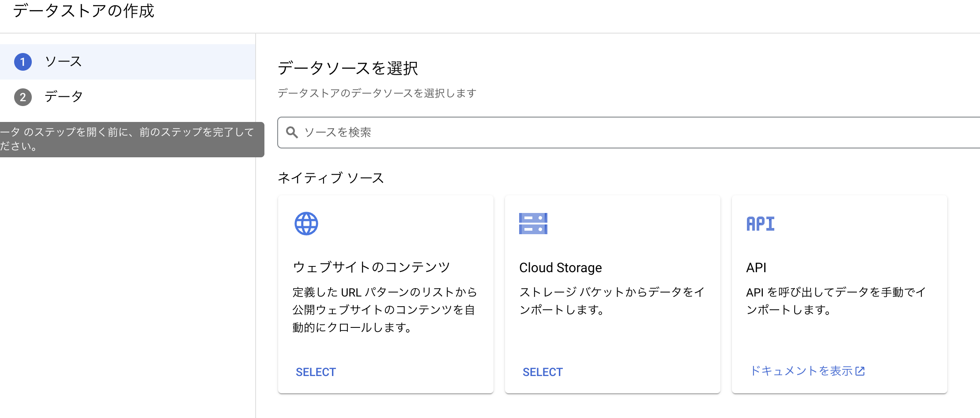Click the step 2 number circle

tap(23, 97)
